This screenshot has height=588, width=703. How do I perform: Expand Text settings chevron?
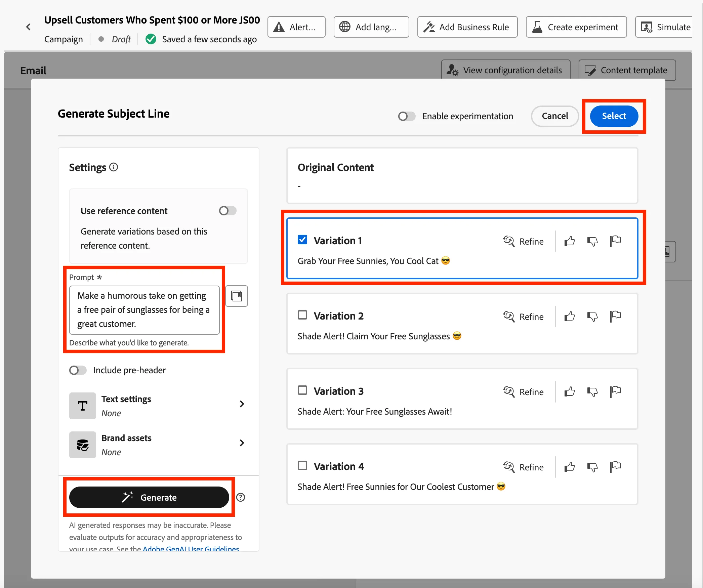click(x=242, y=404)
